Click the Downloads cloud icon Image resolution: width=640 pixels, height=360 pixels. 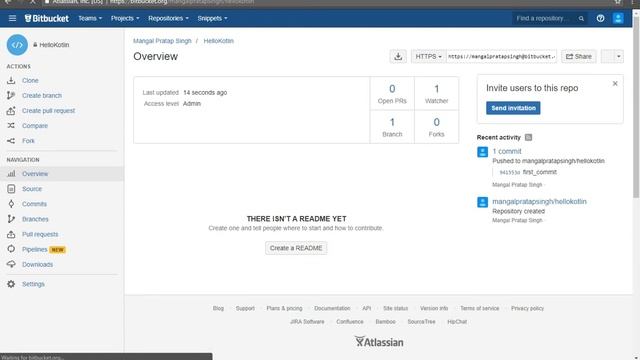coord(11,264)
